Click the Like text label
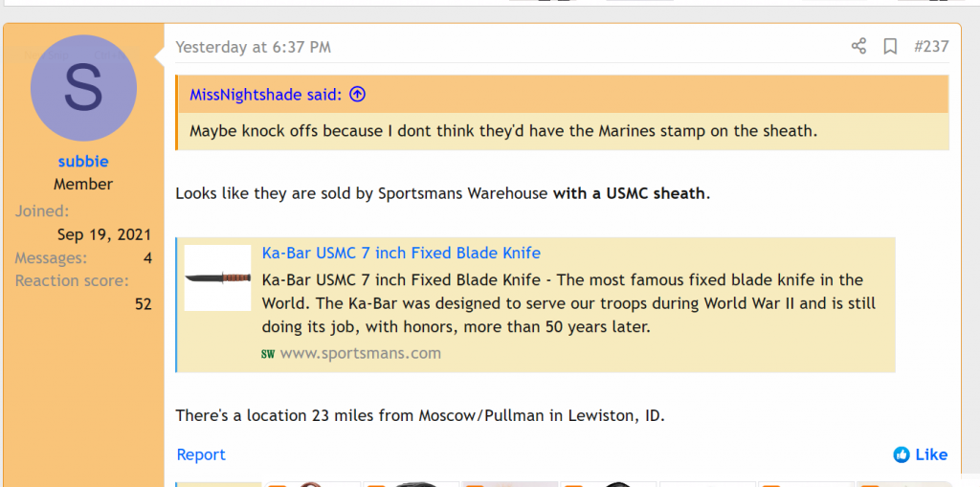 click(931, 454)
